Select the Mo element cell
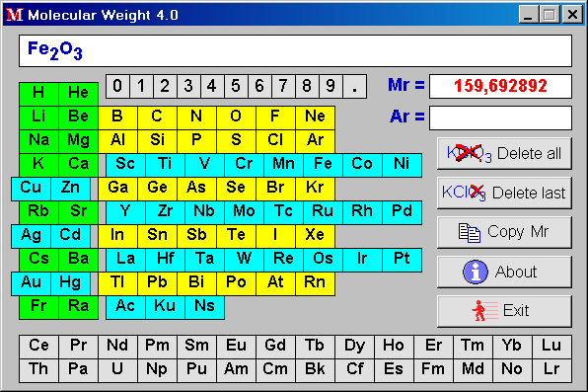Image resolution: width=588 pixels, height=392 pixels. (x=244, y=212)
